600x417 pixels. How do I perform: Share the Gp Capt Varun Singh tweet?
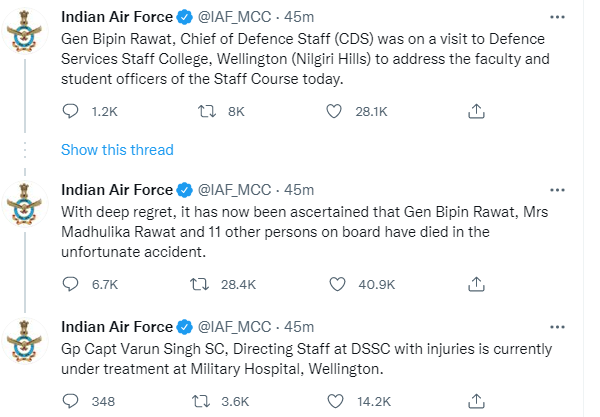[x=476, y=401]
